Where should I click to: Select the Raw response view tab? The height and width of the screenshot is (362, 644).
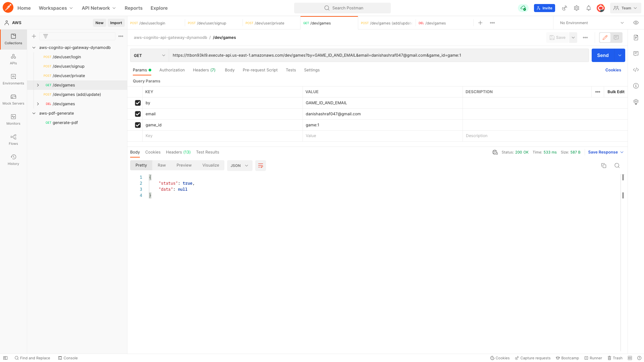(162, 165)
